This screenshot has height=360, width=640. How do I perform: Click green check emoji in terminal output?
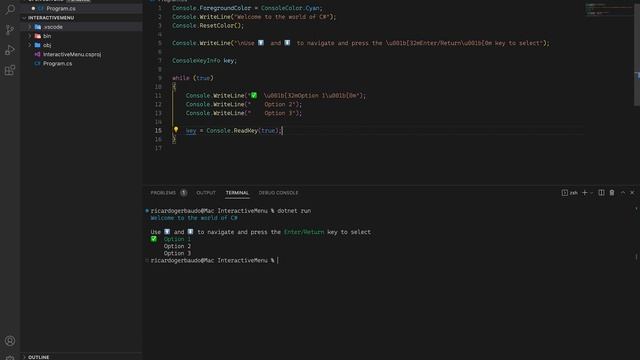click(153, 239)
